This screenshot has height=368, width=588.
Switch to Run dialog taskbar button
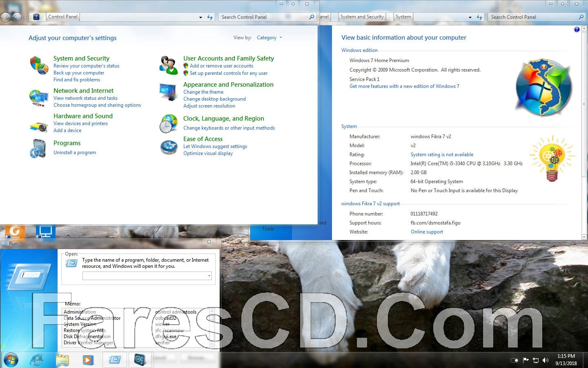[115, 360]
